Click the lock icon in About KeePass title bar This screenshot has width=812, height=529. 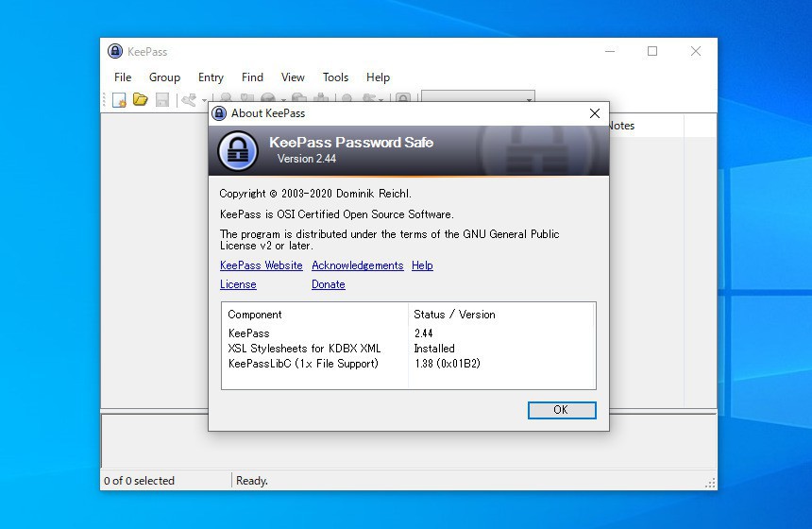tap(219, 113)
